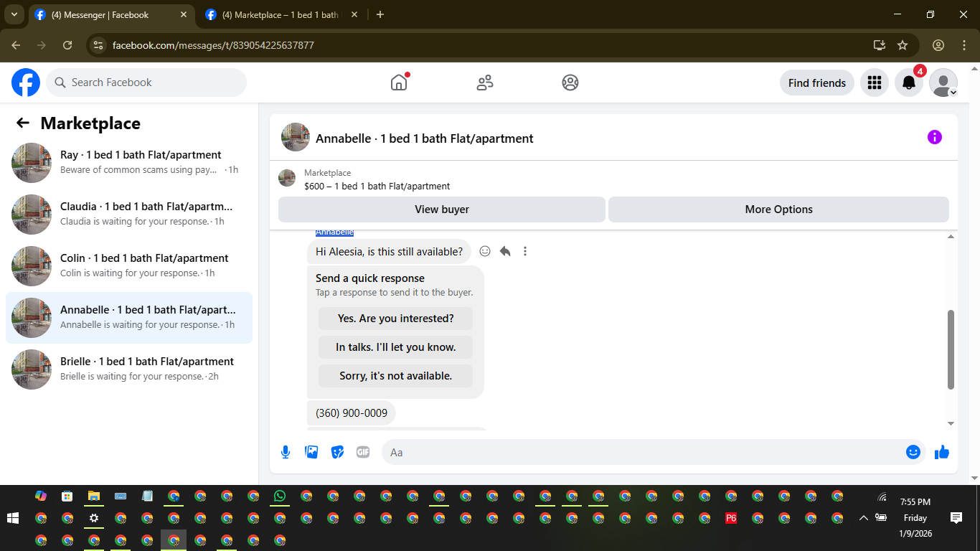The image size is (980, 551).
Task: Open emoji picker in message box
Action: click(913, 452)
